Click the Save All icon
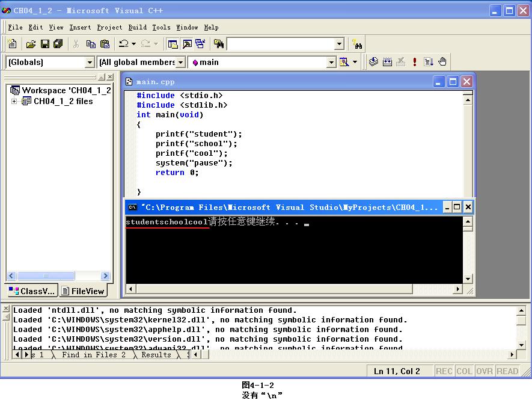 point(58,44)
